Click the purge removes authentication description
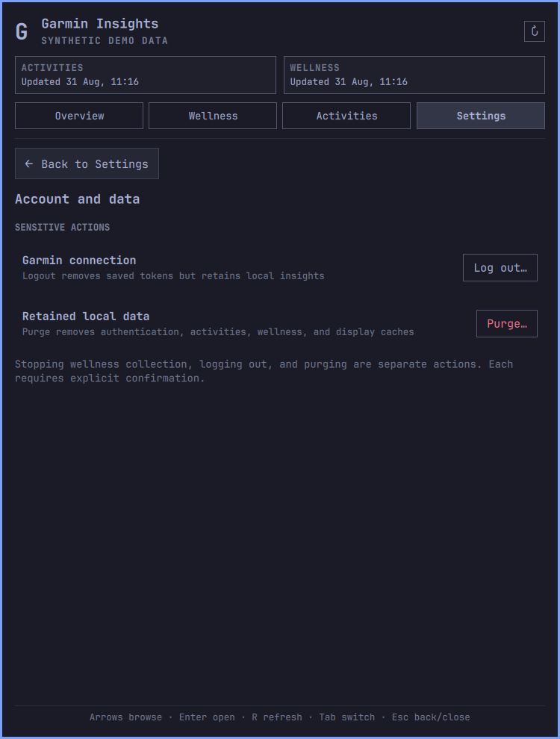The height and width of the screenshot is (739, 560). tap(218, 331)
